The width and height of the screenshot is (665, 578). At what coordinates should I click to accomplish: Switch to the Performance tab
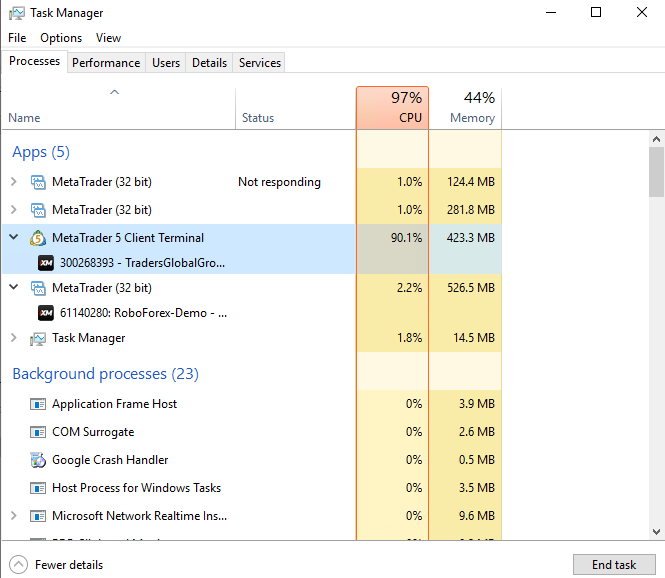(106, 63)
